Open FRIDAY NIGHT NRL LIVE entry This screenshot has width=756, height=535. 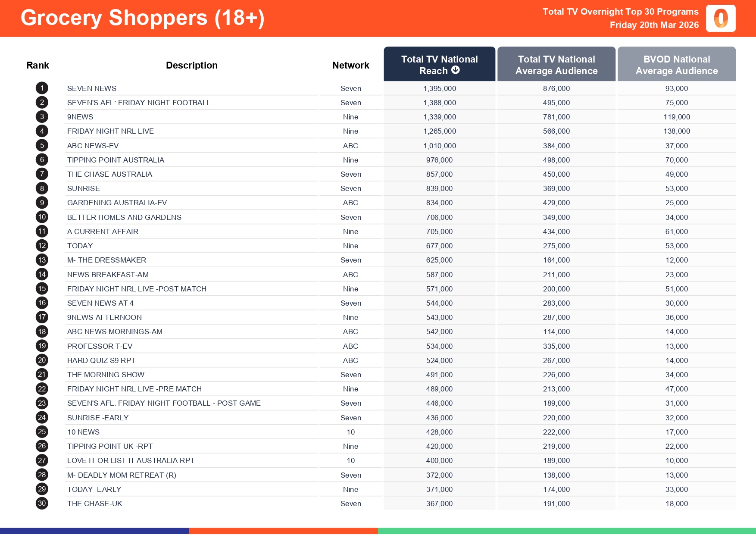(110, 131)
